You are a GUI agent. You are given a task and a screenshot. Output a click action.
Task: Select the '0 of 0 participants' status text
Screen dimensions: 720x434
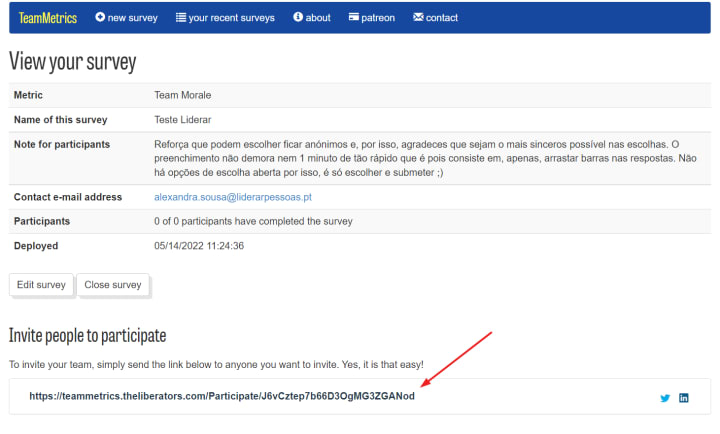coord(253,221)
